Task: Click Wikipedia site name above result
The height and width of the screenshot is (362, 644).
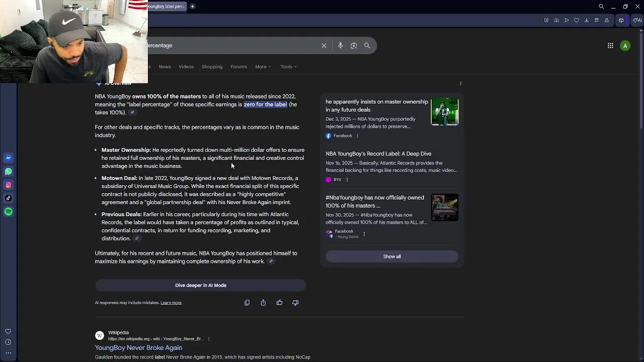Action: tap(118, 333)
